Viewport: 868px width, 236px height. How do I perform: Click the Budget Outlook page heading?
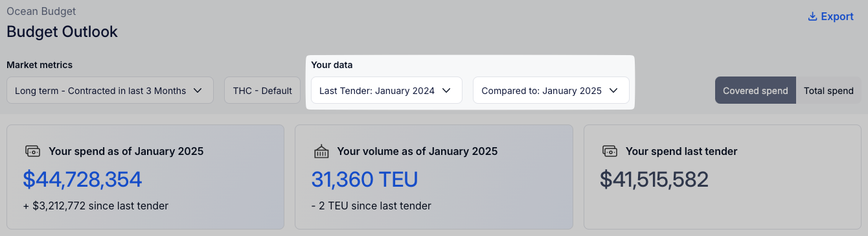62,31
